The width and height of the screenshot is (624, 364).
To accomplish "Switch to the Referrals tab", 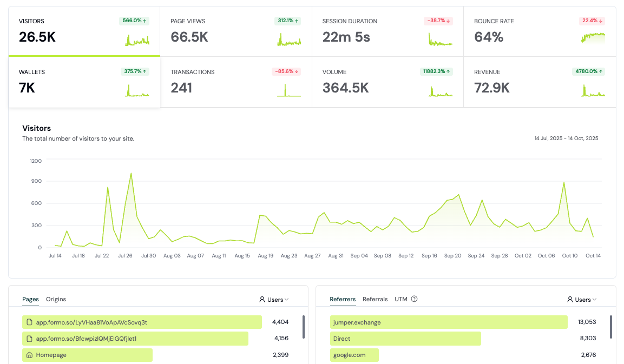I will point(375,299).
